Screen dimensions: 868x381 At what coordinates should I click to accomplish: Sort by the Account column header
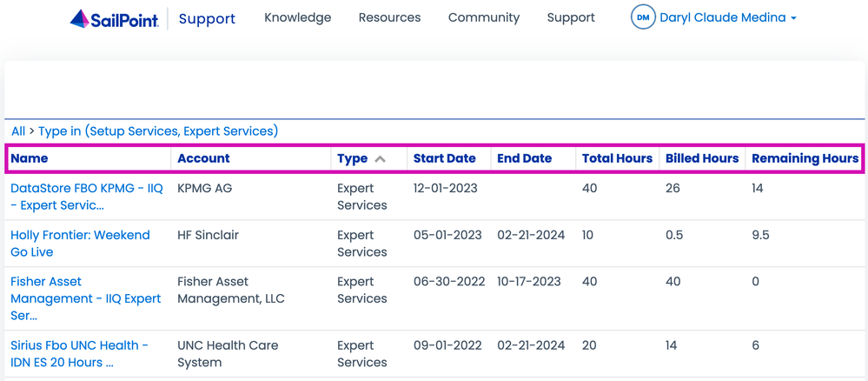203,158
